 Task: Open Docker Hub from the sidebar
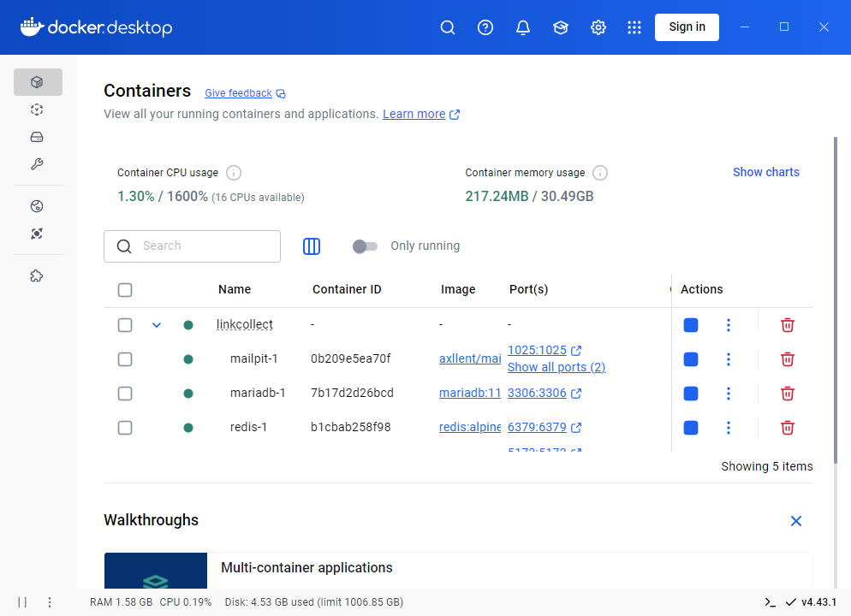(x=37, y=206)
